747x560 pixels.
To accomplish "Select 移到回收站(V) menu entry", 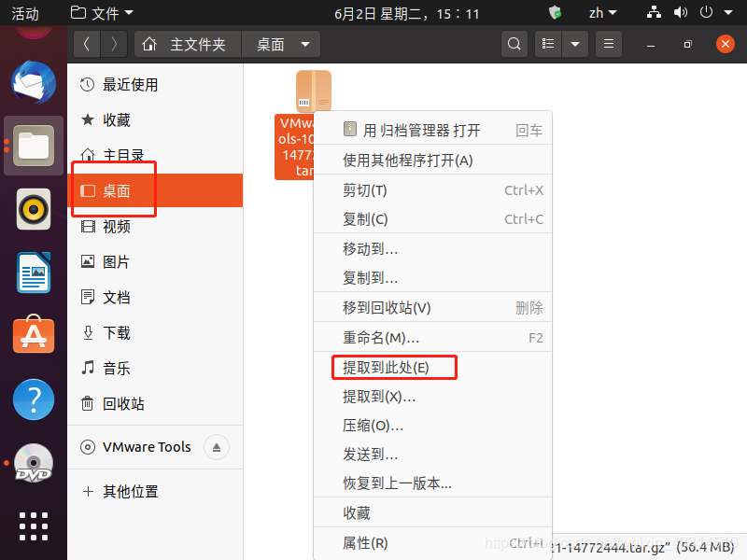I will (x=387, y=307).
